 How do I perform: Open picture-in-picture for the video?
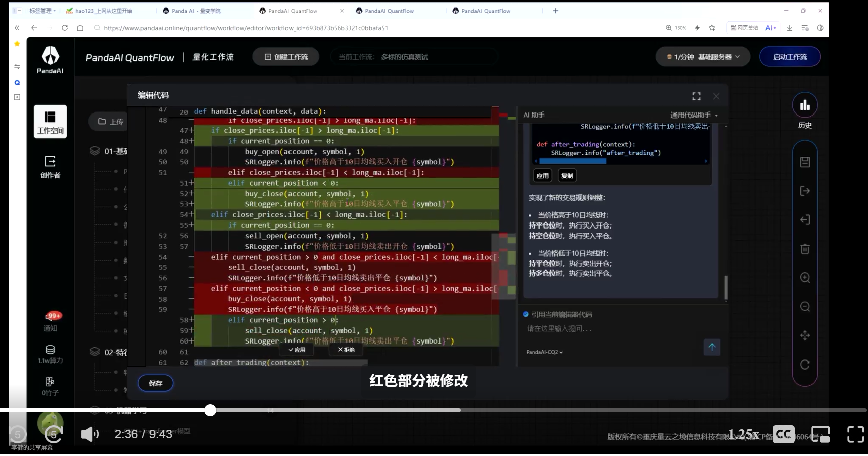click(x=821, y=434)
